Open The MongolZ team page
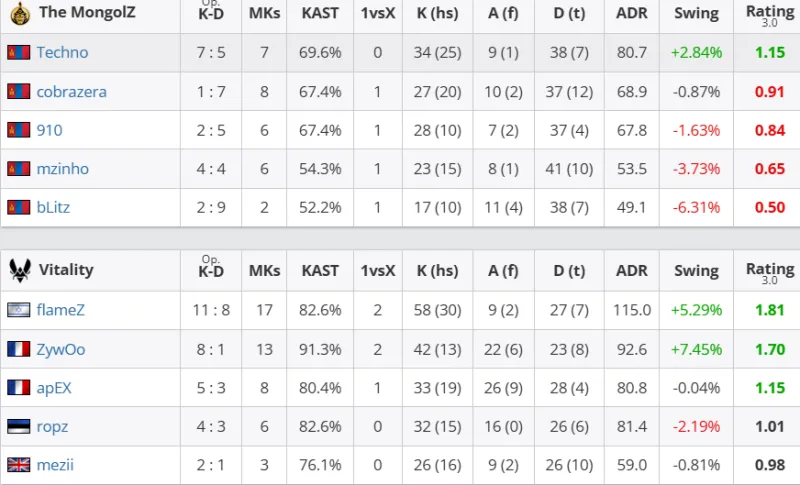800x485 pixels. pos(87,13)
